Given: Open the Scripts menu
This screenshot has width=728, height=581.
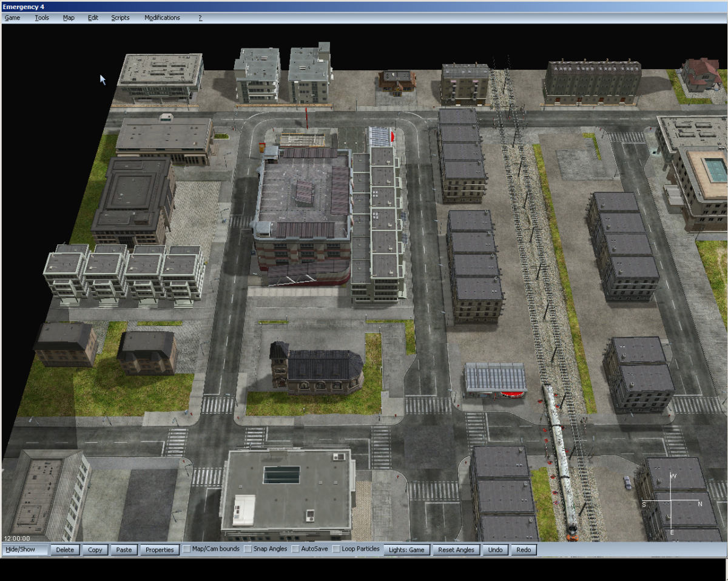Looking at the screenshot, I should [x=120, y=18].
